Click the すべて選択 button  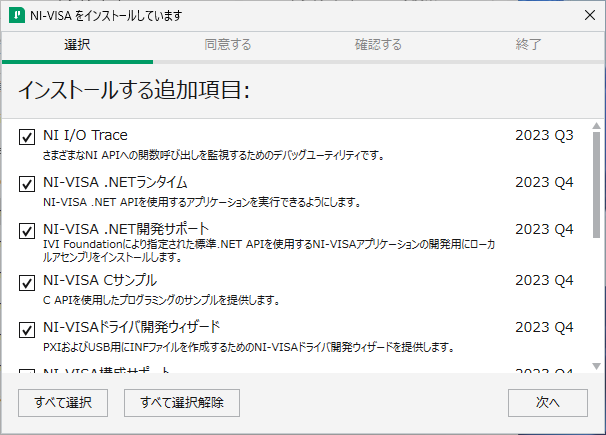(x=63, y=403)
